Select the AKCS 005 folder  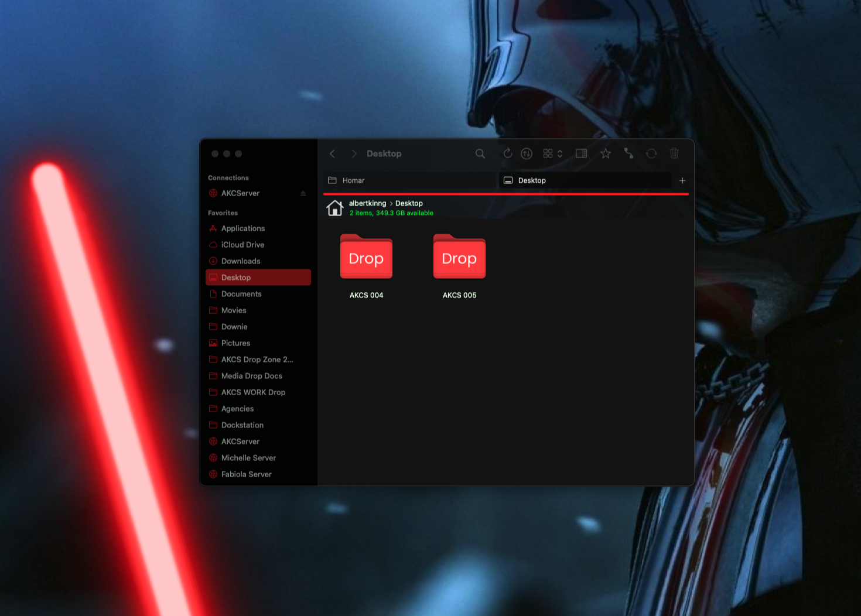click(459, 256)
